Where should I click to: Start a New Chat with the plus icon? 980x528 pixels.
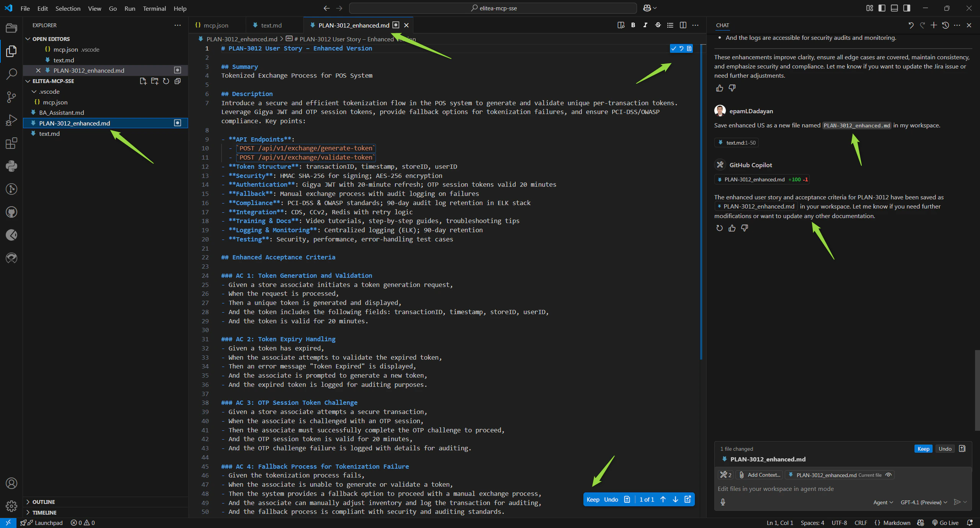[x=934, y=25]
